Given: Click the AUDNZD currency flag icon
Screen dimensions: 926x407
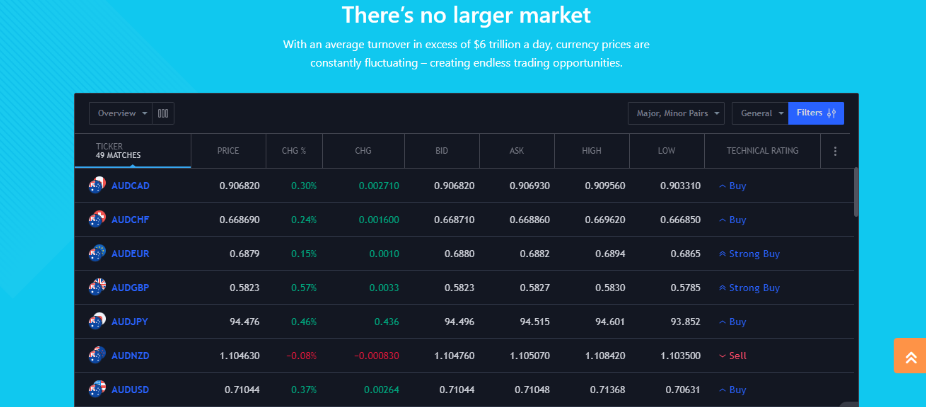Looking at the screenshot, I should tap(97, 355).
